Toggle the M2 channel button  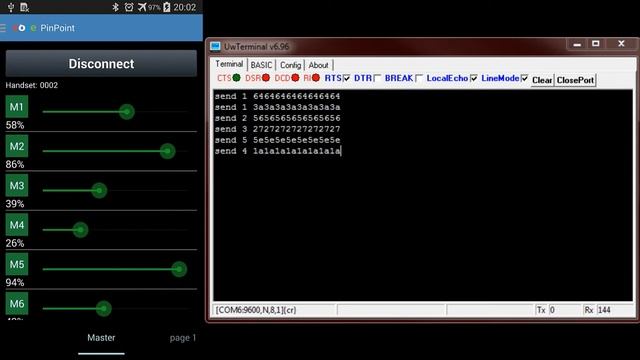click(17, 146)
